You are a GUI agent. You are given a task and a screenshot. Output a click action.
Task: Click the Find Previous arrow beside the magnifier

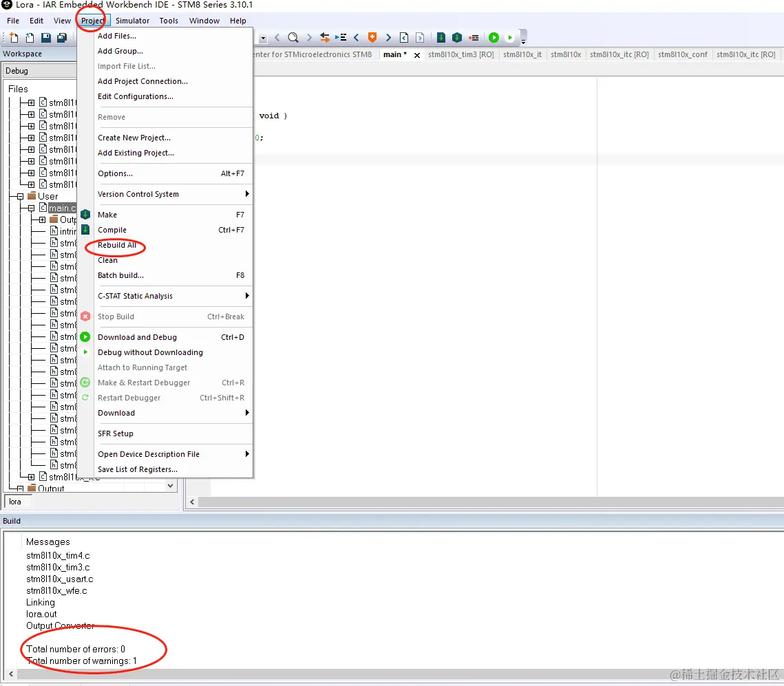pyautogui.click(x=277, y=37)
